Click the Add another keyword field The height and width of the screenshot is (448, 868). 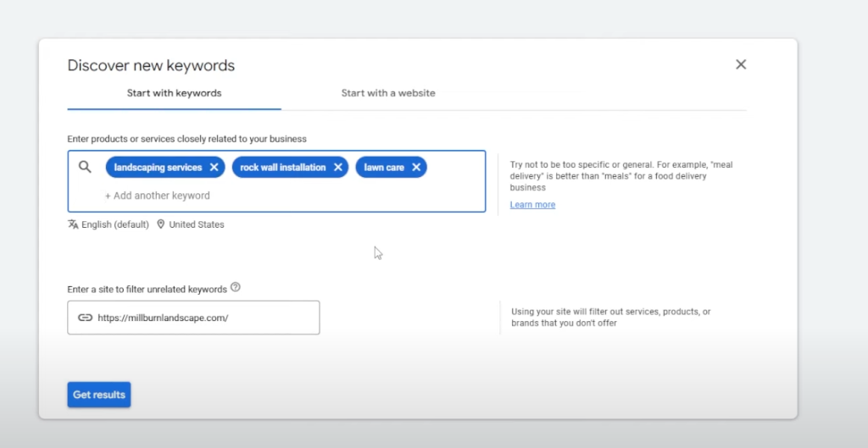(x=158, y=196)
